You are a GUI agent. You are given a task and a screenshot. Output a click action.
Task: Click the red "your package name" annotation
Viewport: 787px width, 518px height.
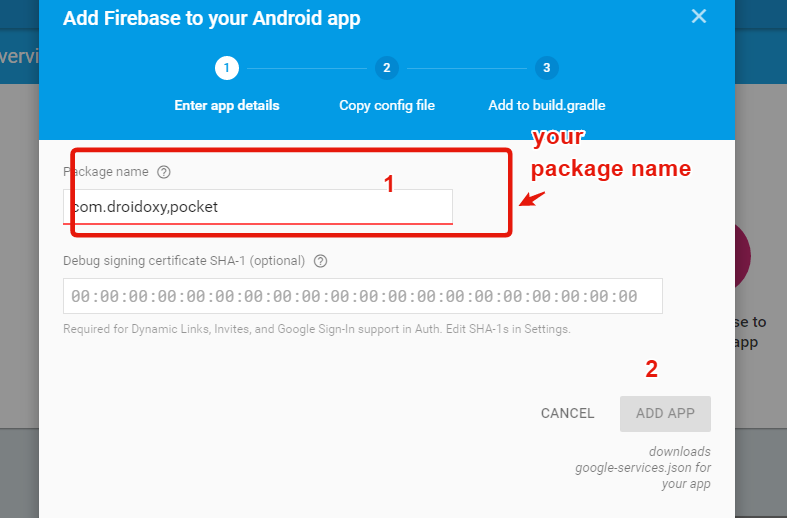[610, 153]
